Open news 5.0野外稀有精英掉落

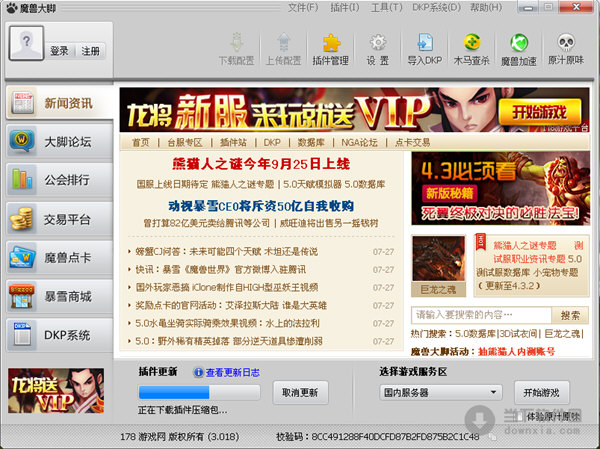(229, 341)
